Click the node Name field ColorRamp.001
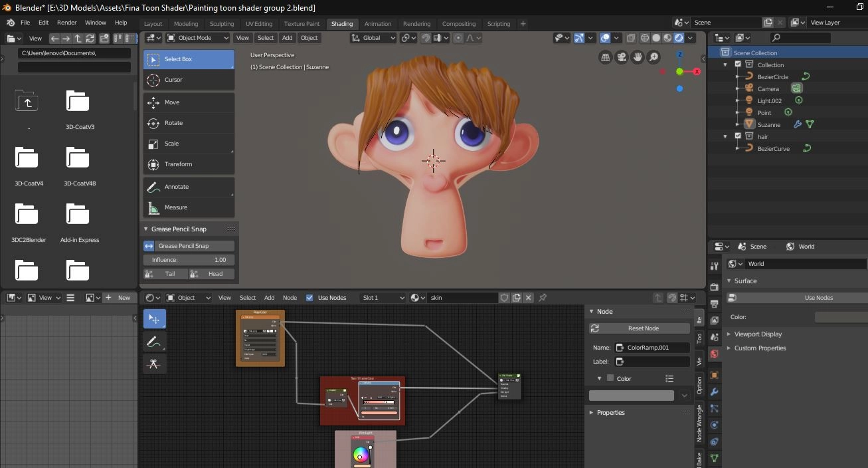Screen dimensions: 868x468 tap(652, 347)
